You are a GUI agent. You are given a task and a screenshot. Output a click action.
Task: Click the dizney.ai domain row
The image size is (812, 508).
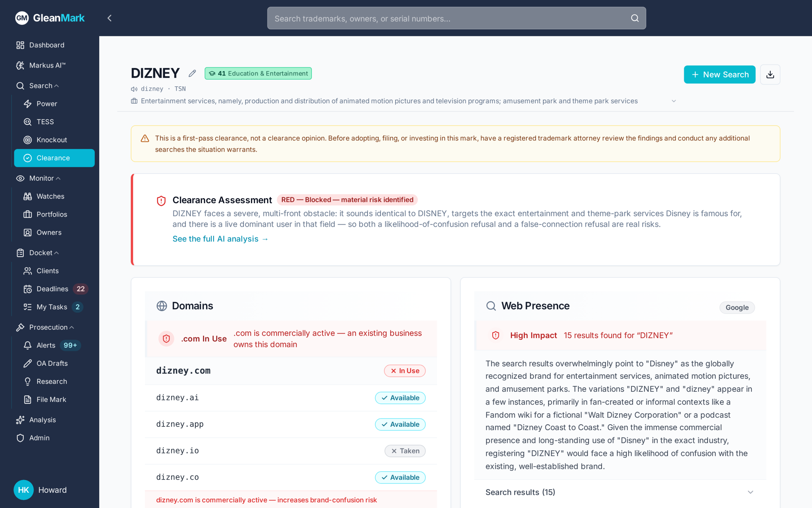[291, 398]
